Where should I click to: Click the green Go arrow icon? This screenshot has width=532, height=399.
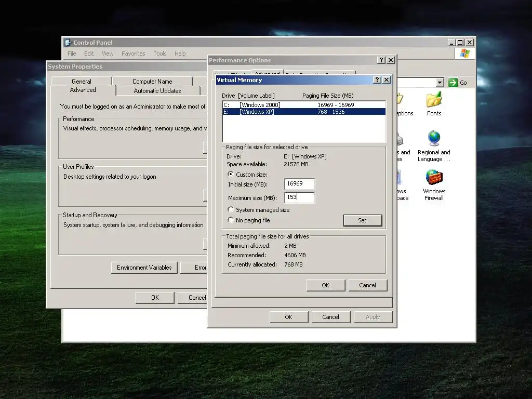(453, 83)
